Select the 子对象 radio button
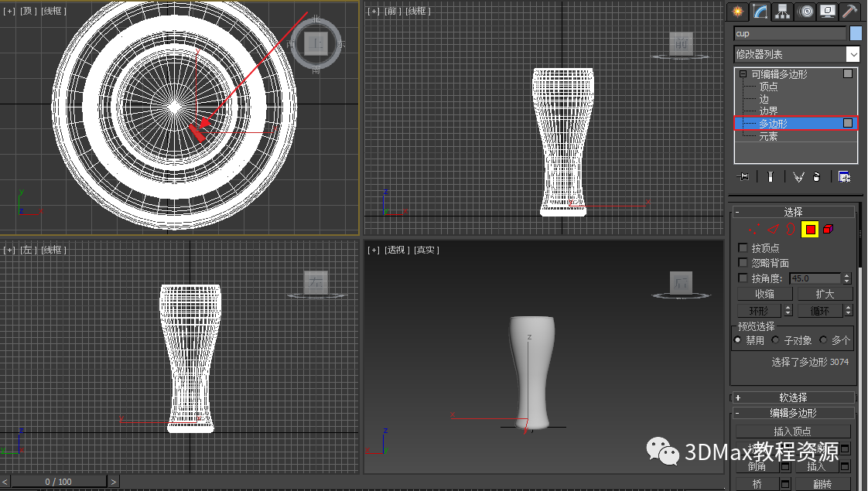Screen dimensions: 868x491 775,340
